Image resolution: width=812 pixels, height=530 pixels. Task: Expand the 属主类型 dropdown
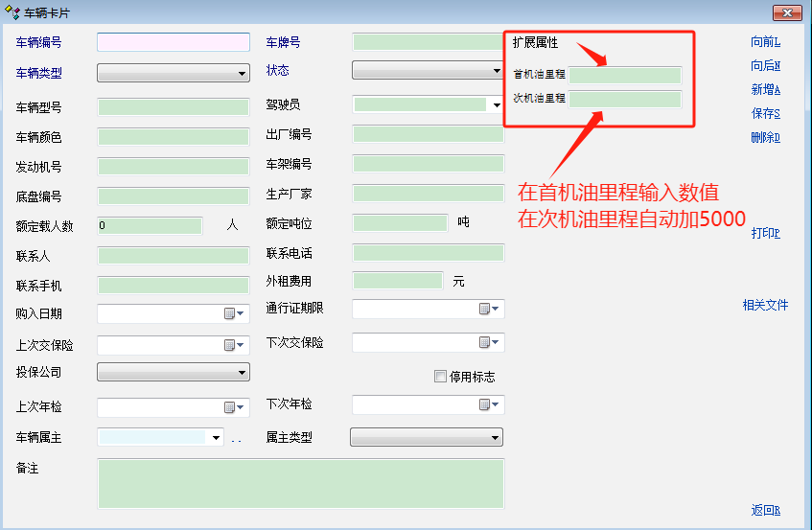[495, 438]
